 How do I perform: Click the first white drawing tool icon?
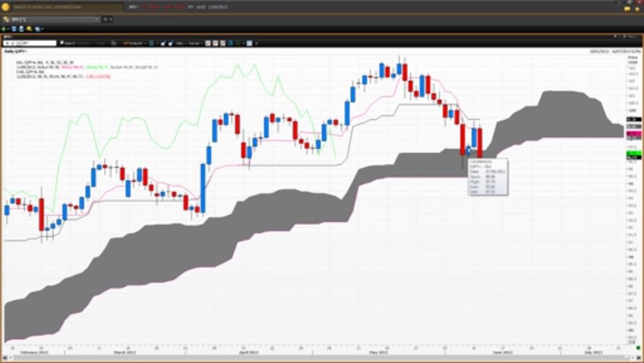tap(163, 43)
